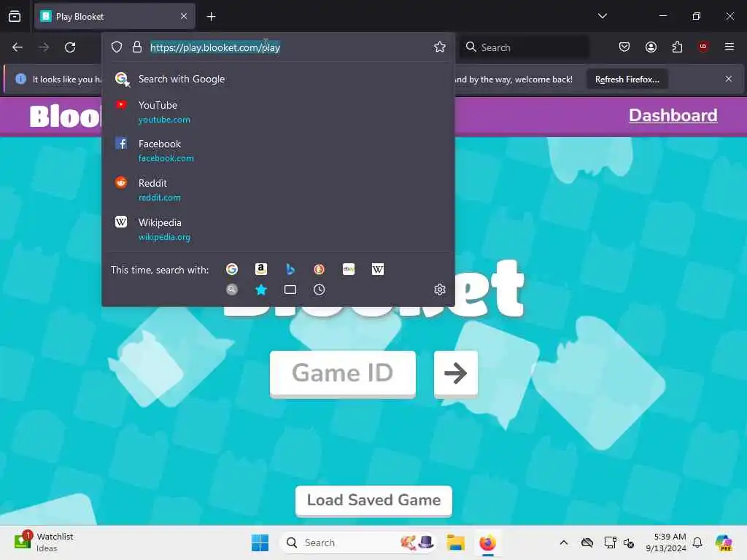Show site security padlock info
Viewport: 747px width, 560px height.
coord(137,47)
